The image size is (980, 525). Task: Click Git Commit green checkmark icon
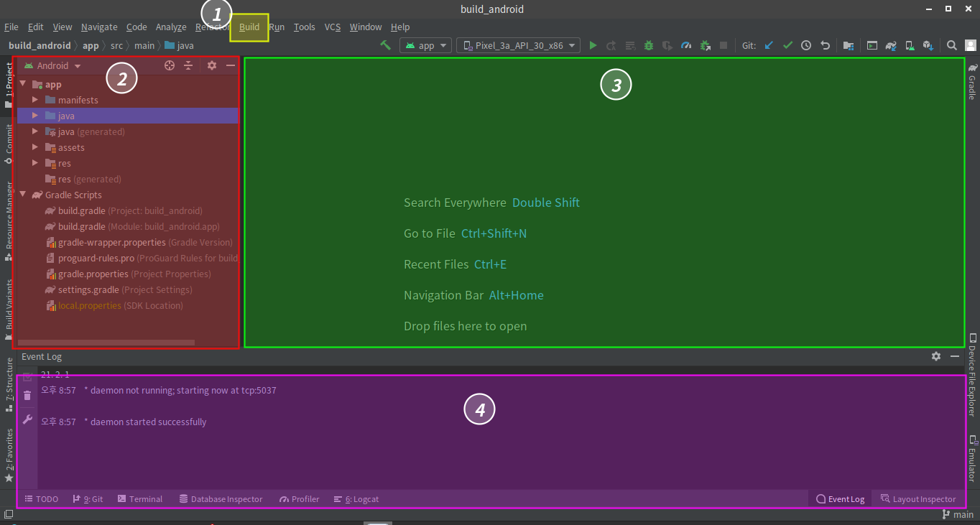787,45
